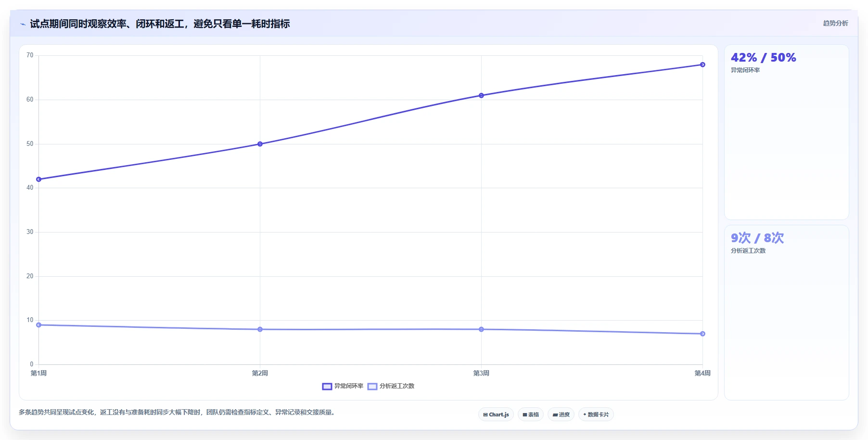Click the 70 y-axis tick label
This screenshot has height=440, width=868.
pyautogui.click(x=30, y=55)
